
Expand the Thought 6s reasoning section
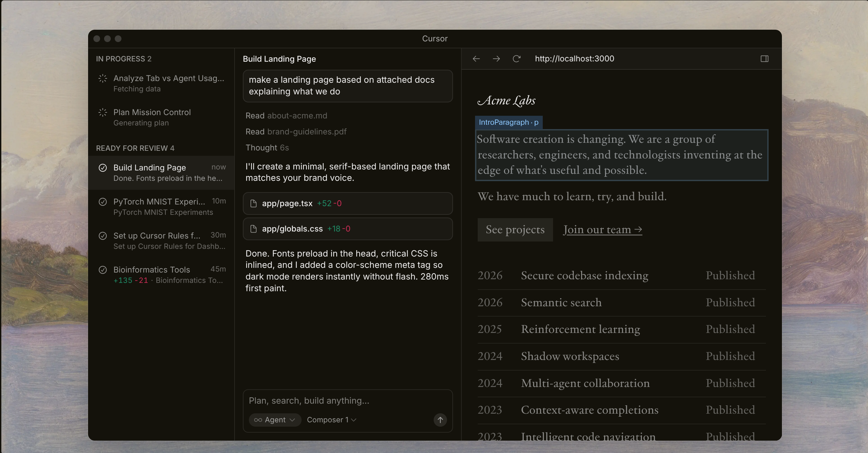coord(267,148)
